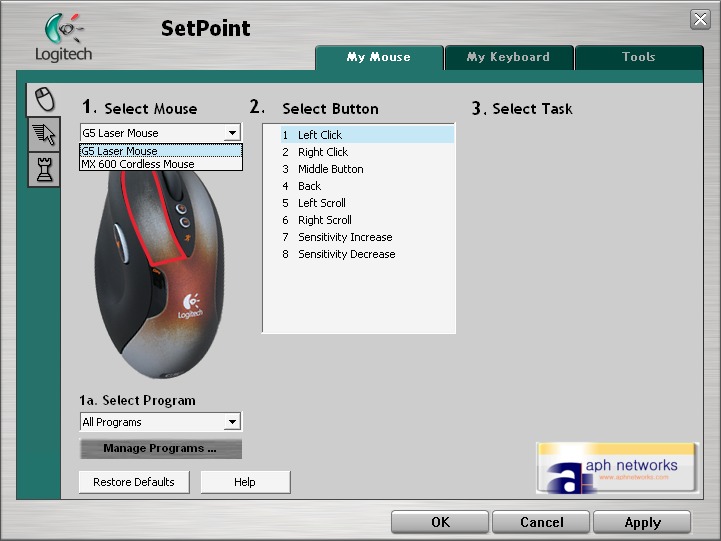Close the SetPoint window with the X

coord(700,20)
